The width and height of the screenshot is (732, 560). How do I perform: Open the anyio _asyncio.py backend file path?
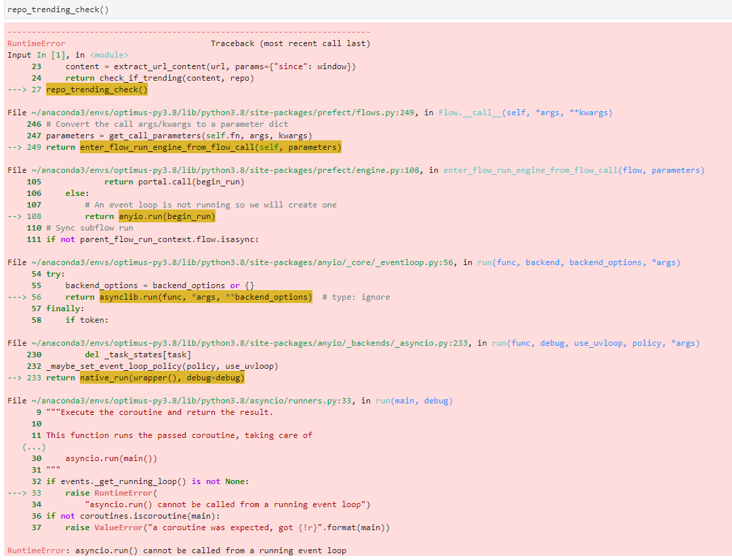237,342
